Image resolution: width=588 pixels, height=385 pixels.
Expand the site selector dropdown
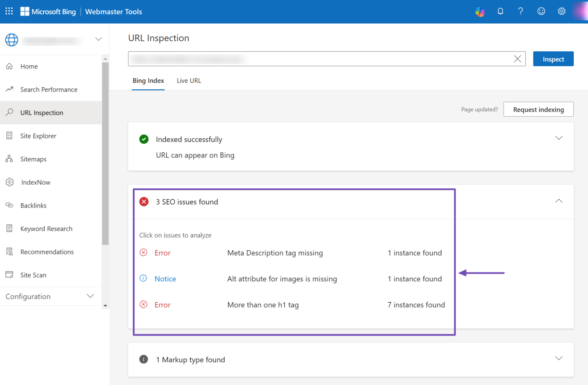coord(98,39)
